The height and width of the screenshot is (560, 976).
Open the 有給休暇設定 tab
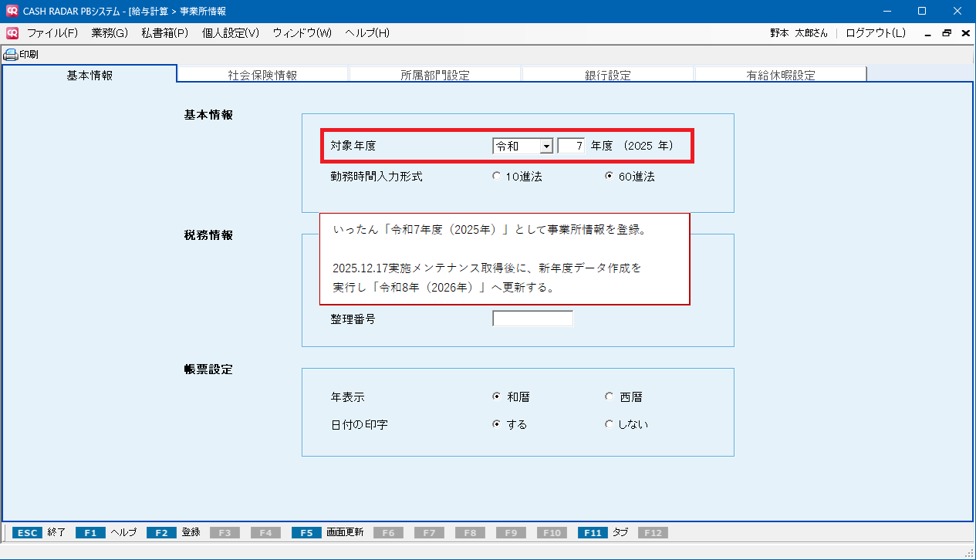(x=780, y=75)
